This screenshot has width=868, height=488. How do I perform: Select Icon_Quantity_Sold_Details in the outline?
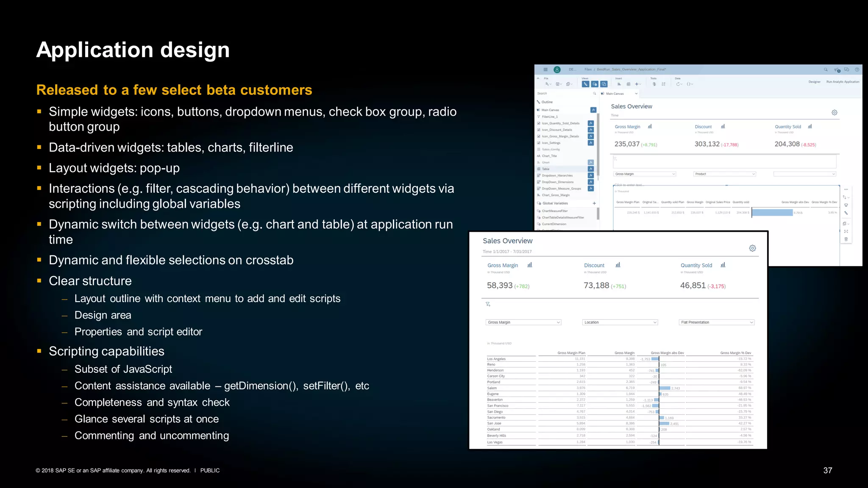[x=560, y=123]
